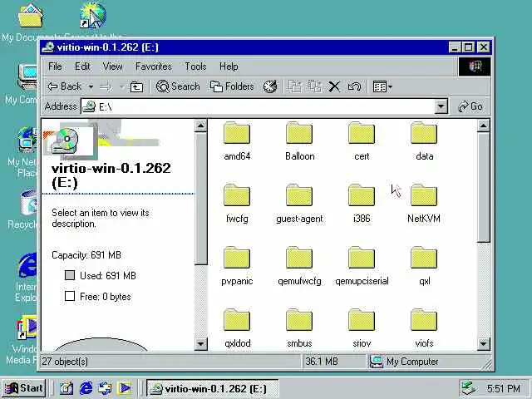Expand the Forward button history dropdown

121,86
